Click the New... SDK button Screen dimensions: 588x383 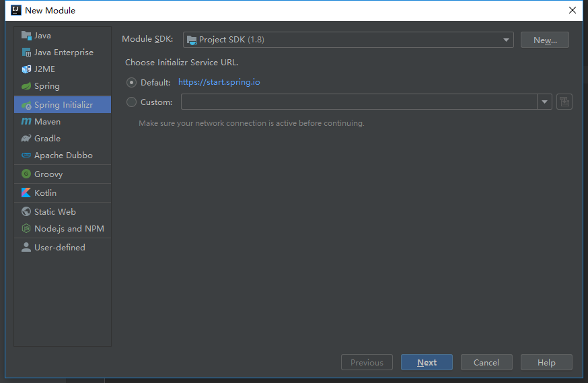(x=544, y=40)
